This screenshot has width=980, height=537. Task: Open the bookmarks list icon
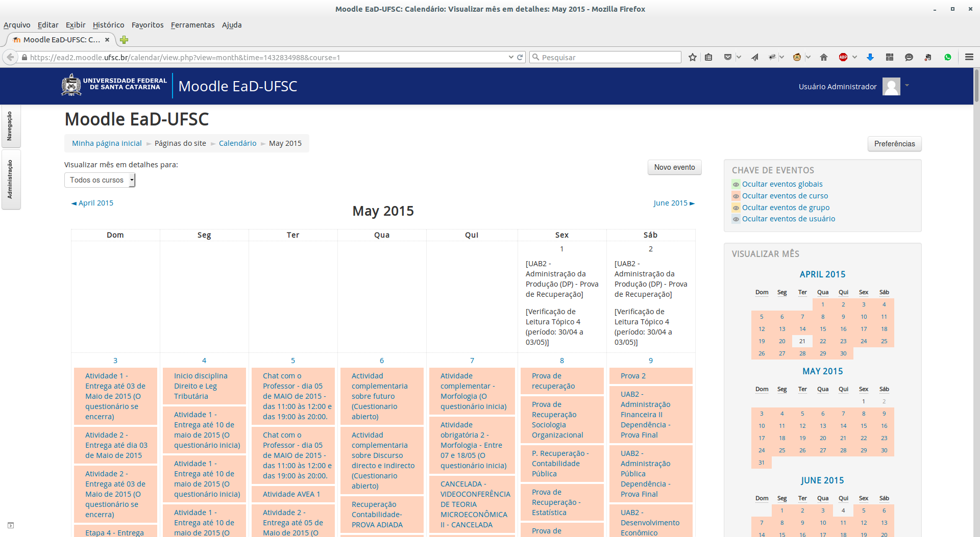[x=708, y=57]
